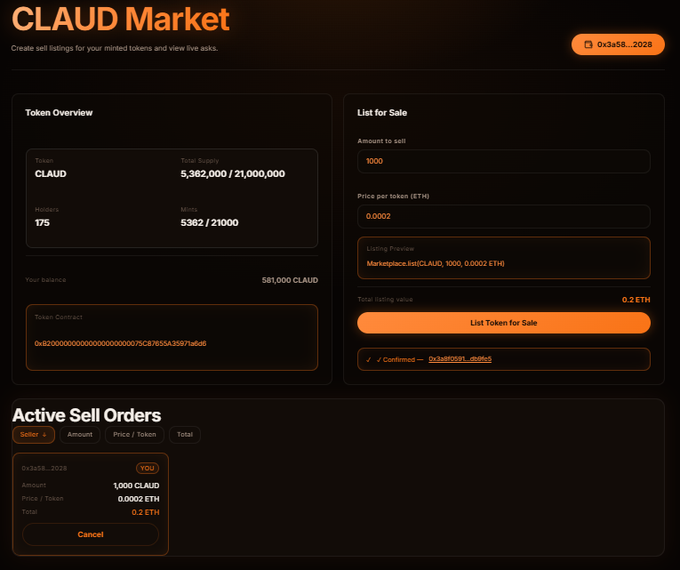
Task: Click the Token Overview heading
Action: [59, 113]
